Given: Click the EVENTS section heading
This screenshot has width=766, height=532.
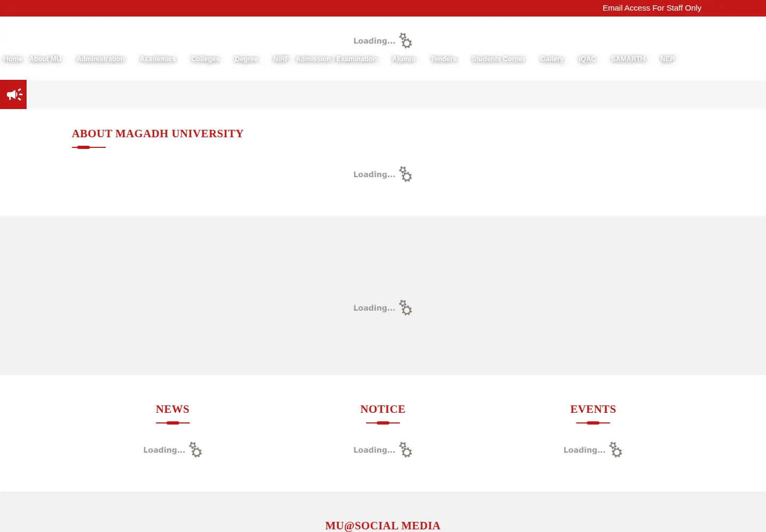Looking at the screenshot, I should coord(593,409).
